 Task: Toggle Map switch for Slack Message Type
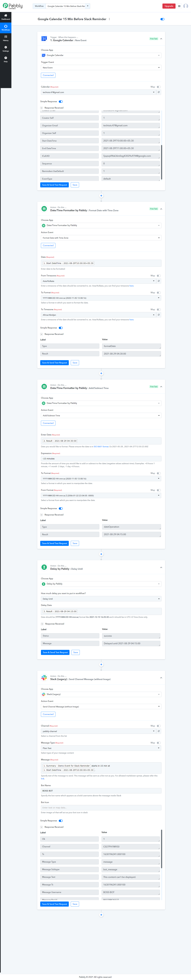coord(159,743)
